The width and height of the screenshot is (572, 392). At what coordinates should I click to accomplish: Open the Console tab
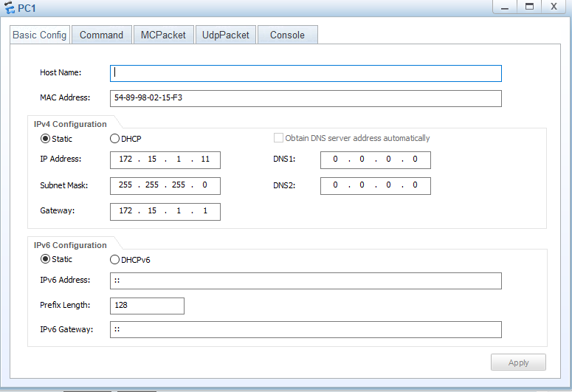(x=287, y=35)
